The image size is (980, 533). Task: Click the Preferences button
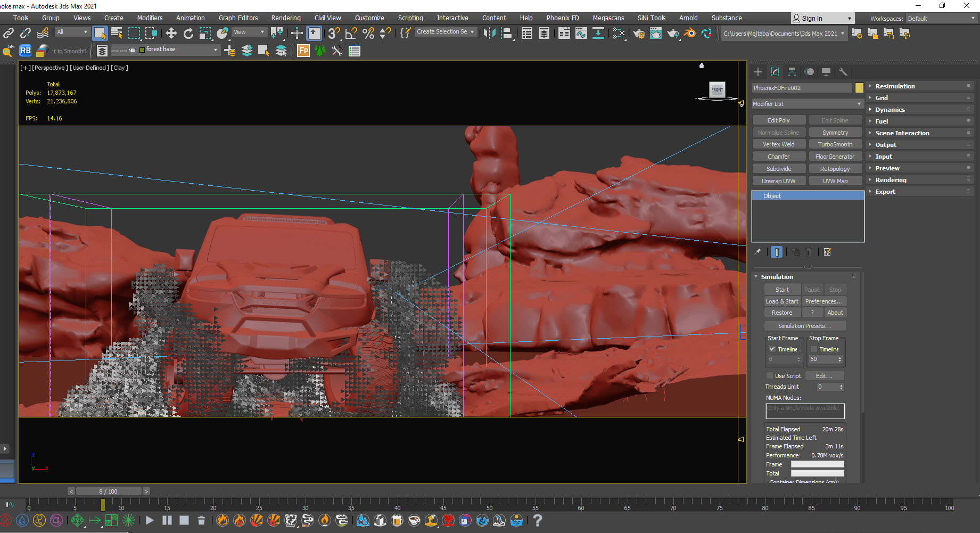coord(823,301)
